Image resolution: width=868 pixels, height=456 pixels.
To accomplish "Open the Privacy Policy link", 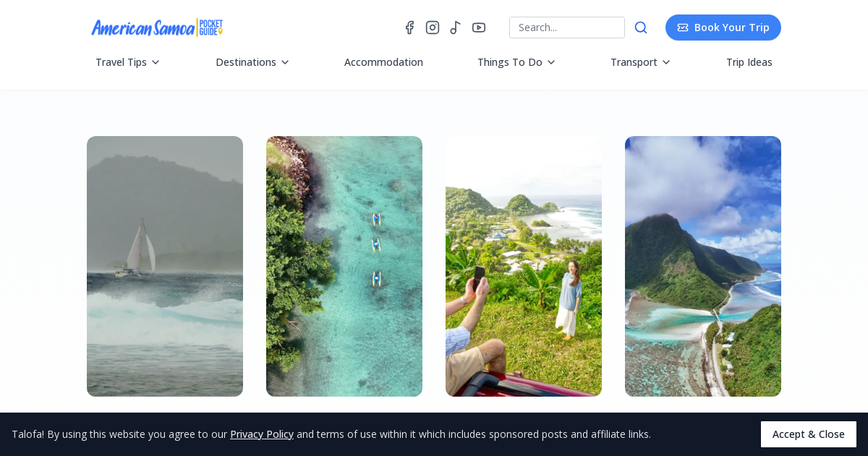I will point(262,434).
